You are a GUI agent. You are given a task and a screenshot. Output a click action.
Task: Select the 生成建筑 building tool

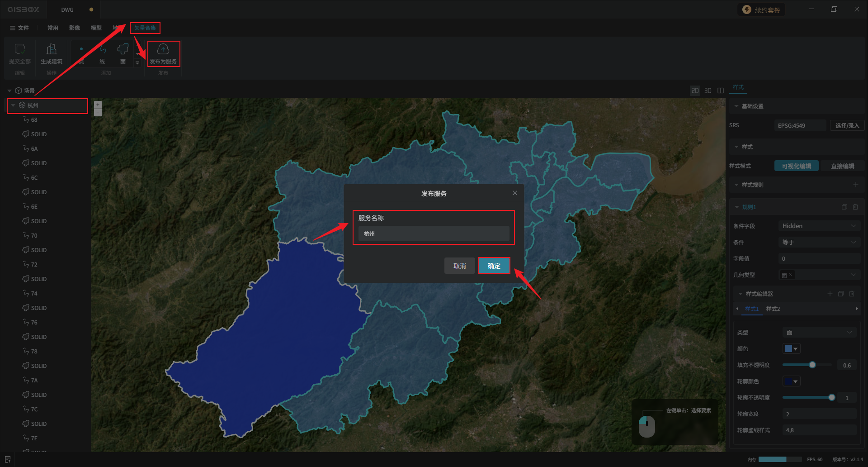[52, 53]
